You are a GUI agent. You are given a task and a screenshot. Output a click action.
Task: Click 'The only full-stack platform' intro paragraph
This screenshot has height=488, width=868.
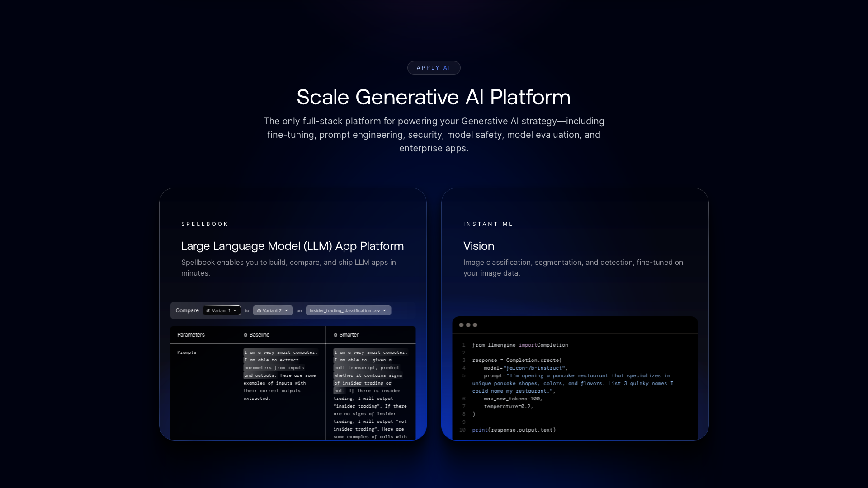tap(434, 135)
